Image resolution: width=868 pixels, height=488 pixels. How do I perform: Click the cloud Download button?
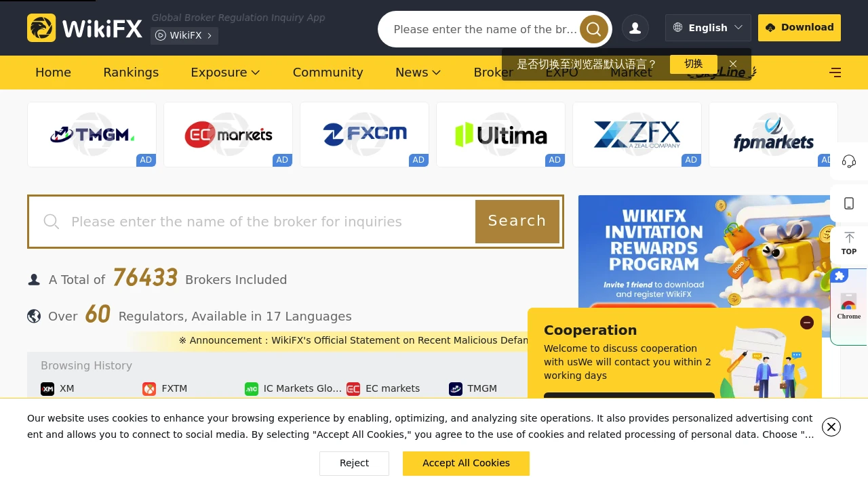(800, 28)
